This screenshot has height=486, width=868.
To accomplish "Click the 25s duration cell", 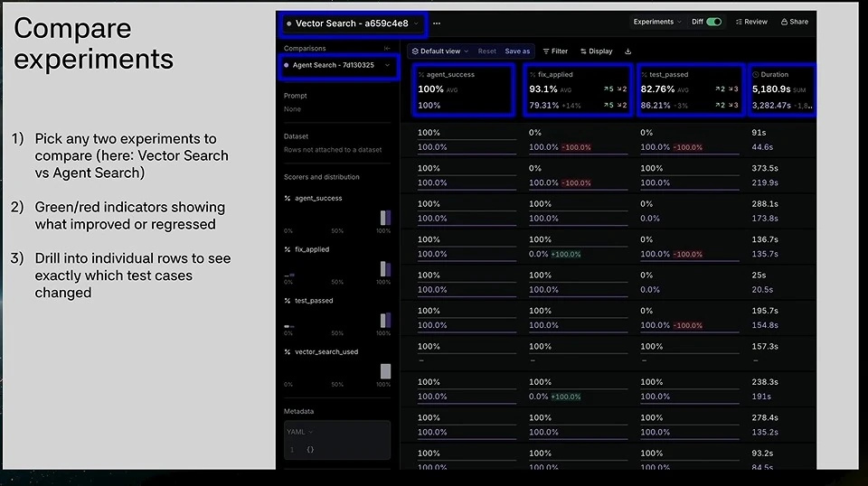I will pos(759,276).
